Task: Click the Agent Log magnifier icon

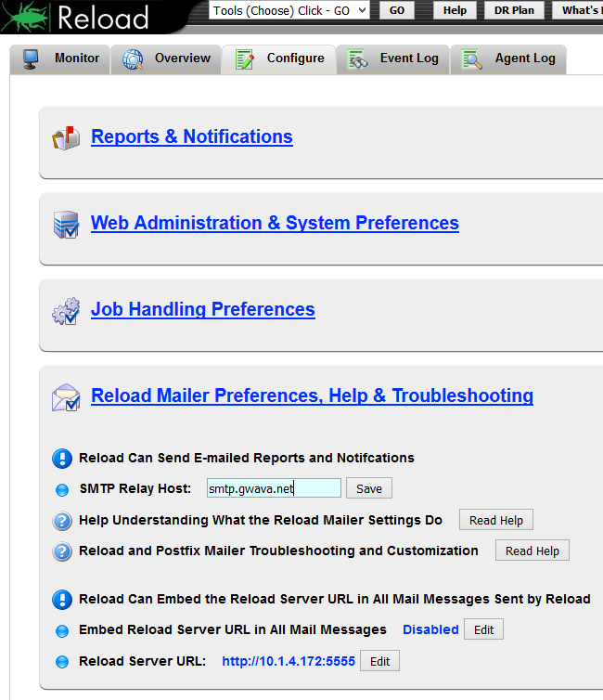Action: click(472, 59)
